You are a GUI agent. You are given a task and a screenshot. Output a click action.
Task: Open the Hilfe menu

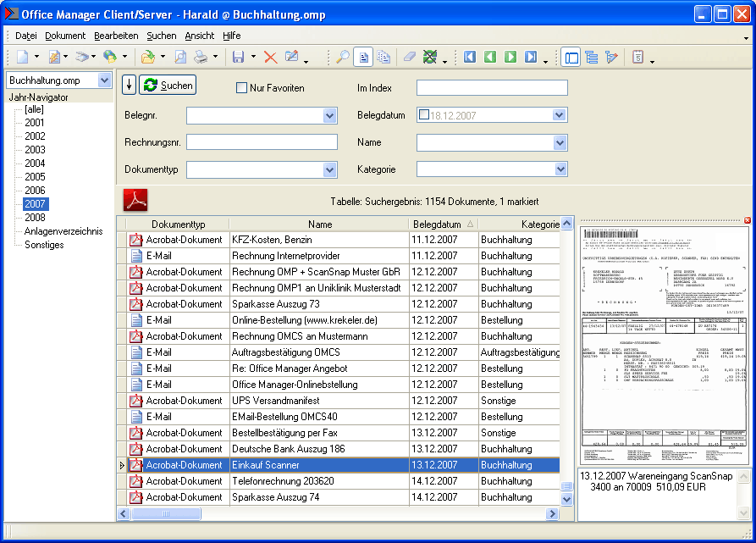(x=231, y=36)
